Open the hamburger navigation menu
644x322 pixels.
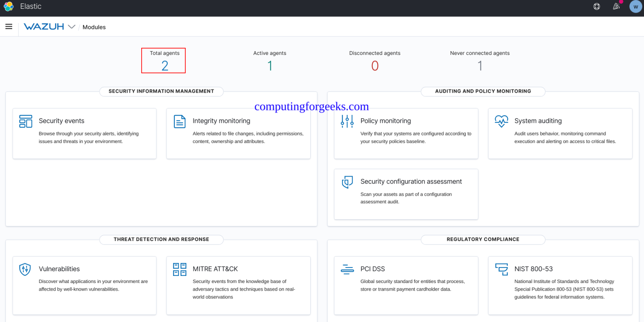[9, 26]
